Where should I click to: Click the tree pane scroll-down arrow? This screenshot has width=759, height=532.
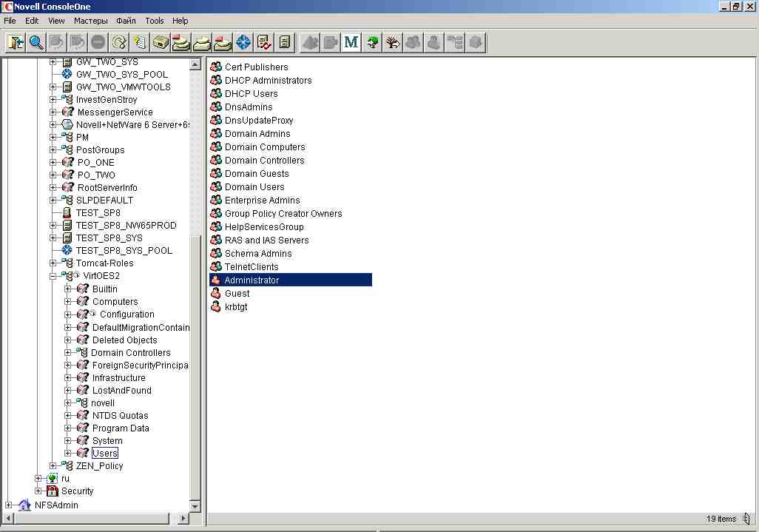pyautogui.click(x=195, y=506)
